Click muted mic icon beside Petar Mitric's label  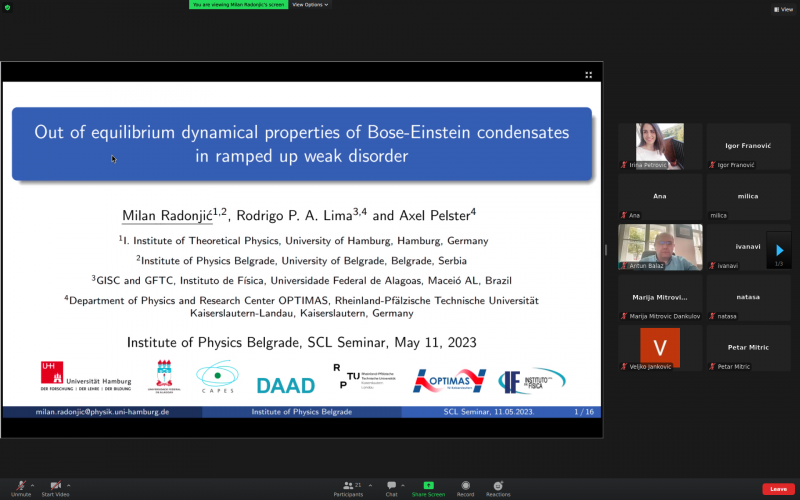coord(712,366)
